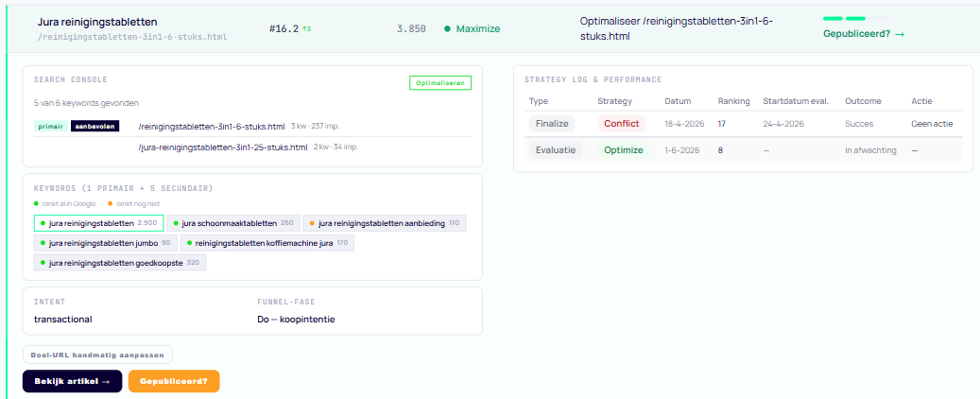This screenshot has width=980, height=399.
Task: Click the green up-arrow rank change indicator
Action: (306, 28)
